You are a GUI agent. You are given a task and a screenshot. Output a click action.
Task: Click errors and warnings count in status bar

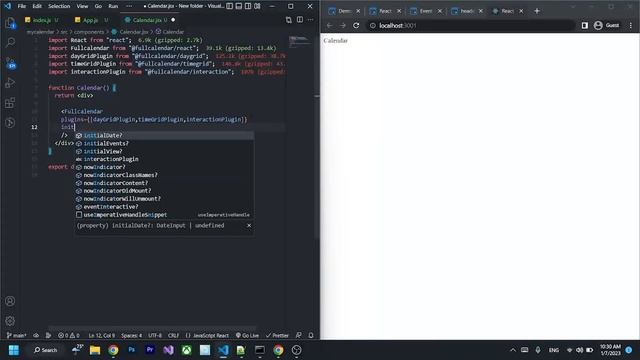click(x=69, y=335)
